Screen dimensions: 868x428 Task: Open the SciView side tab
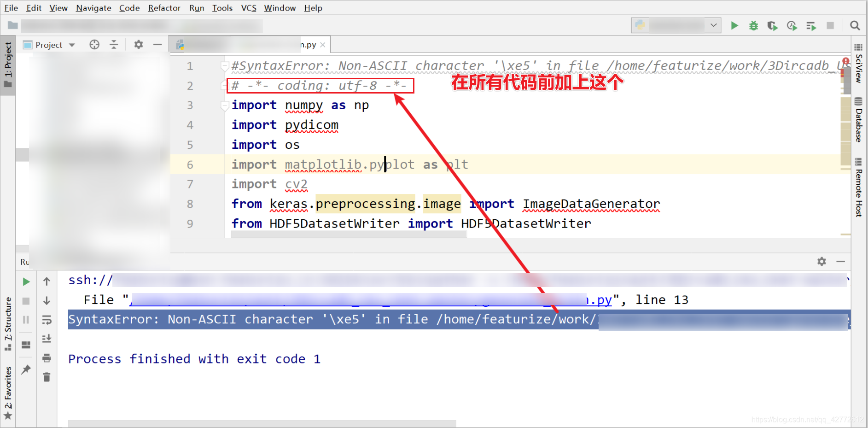point(858,64)
